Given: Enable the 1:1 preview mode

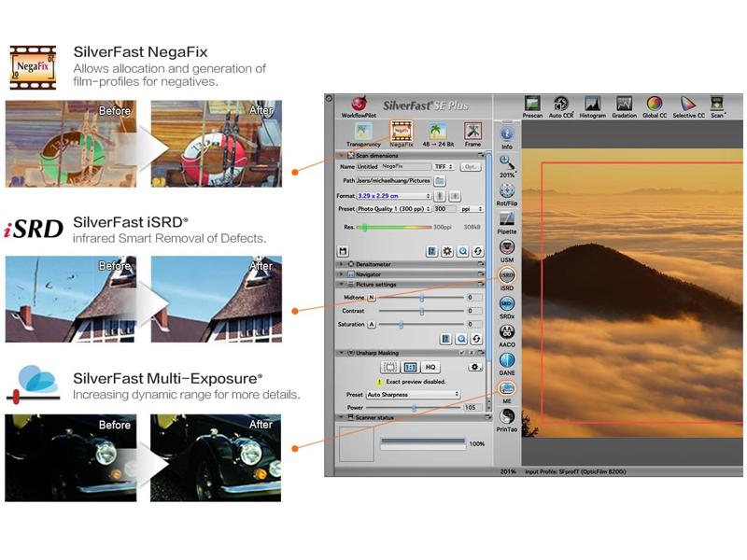Looking at the screenshot, I should 410,367.
